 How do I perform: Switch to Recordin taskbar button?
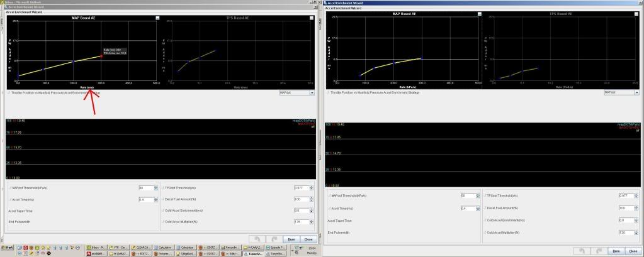[231, 248]
